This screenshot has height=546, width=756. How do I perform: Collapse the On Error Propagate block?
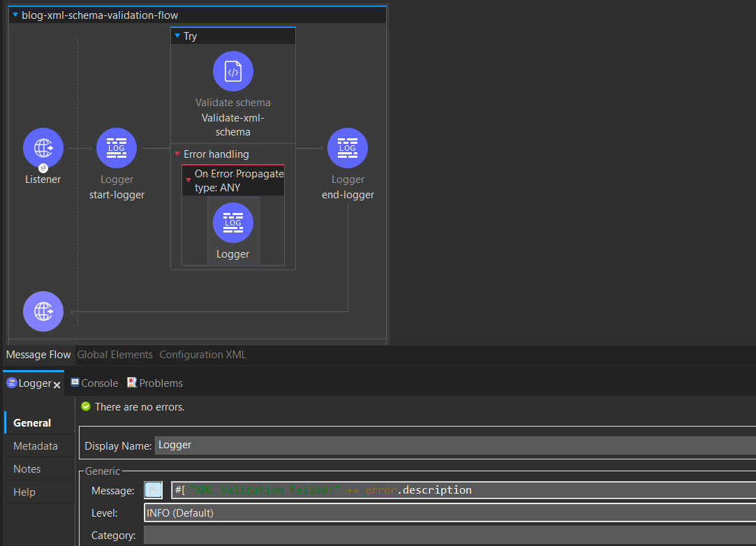(188, 180)
